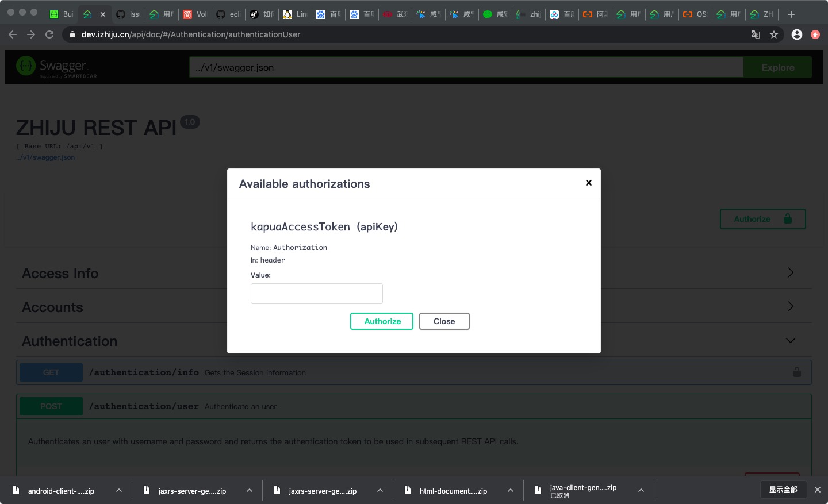The width and height of the screenshot is (828, 504).
Task: Click the kapuaAccessToken (apiKey) heading
Action: pyautogui.click(x=324, y=227)
